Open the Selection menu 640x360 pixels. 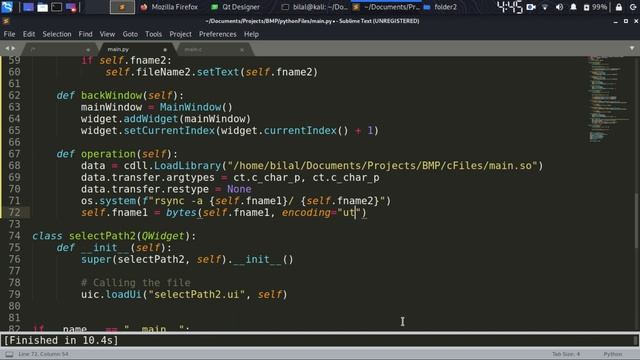point(57,34)
